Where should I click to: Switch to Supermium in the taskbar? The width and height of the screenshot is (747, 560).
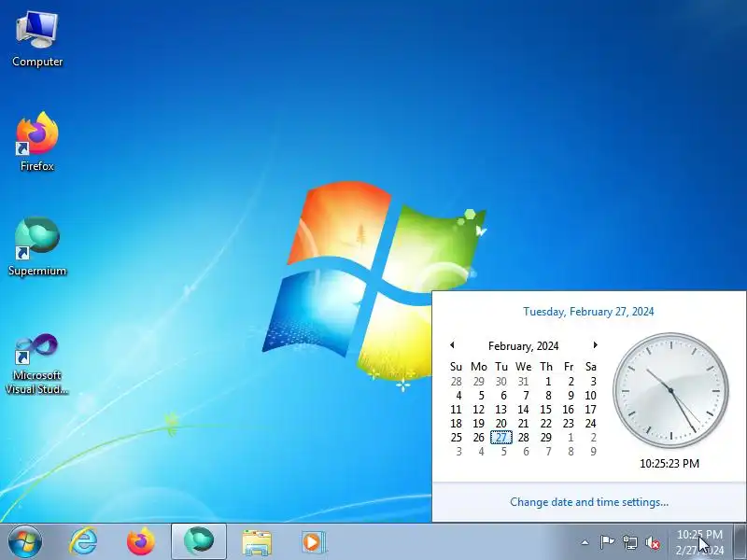[x=199, y=541]
